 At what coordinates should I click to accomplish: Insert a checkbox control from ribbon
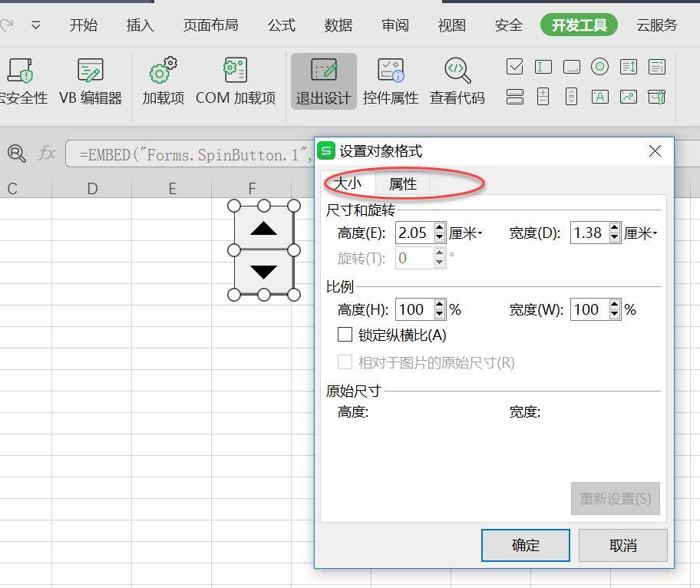pyautogui.click(x=515, y=67)
